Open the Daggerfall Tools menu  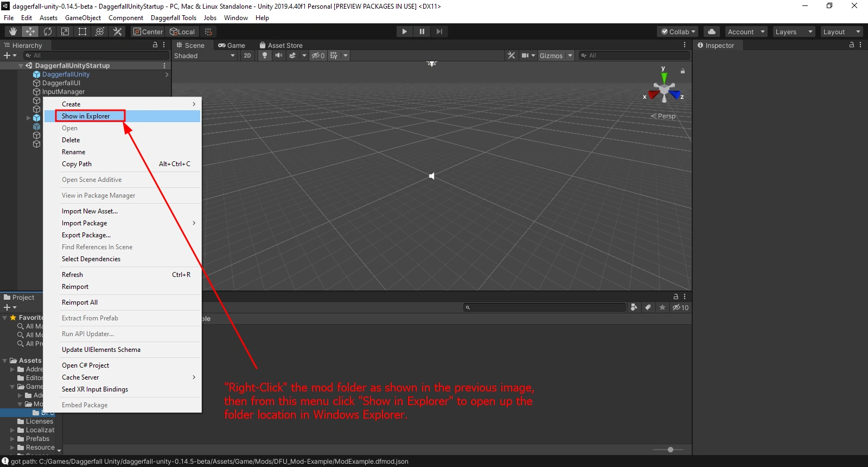(174, 18)
